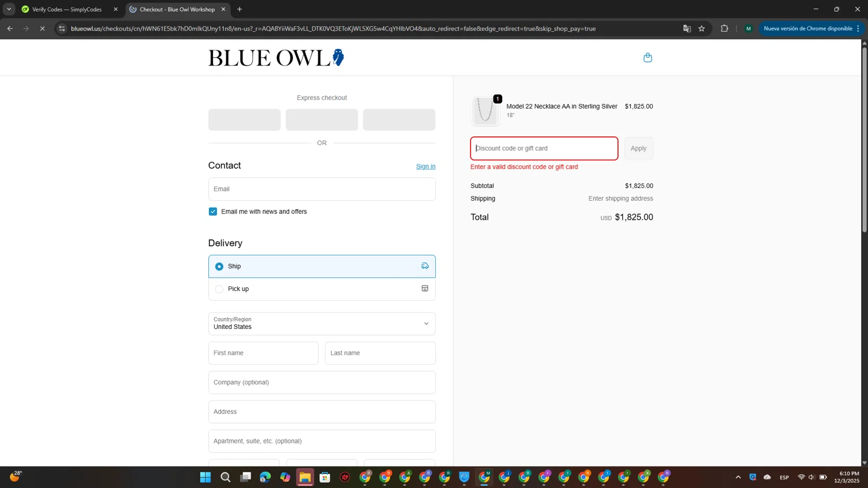Open the Chrome extensions puzzle icon
The height and width of the screenshot is (488, 868).
pos(724,28)
